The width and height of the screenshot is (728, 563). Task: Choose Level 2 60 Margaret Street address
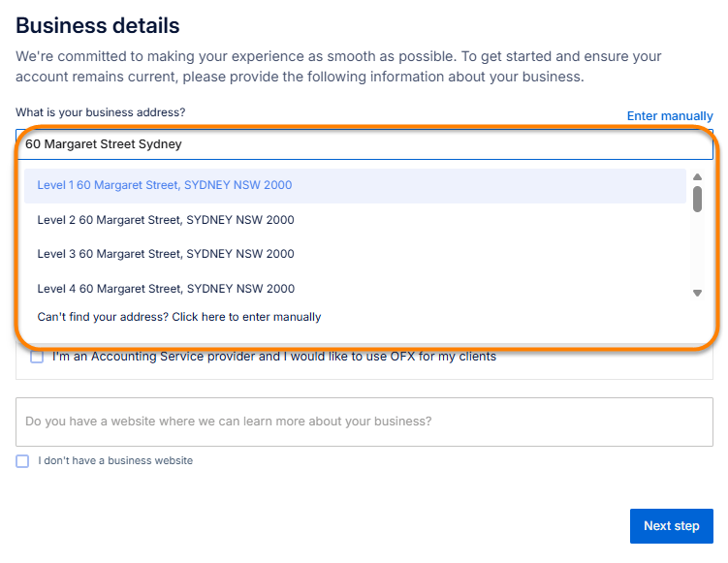[x=165, y=220]
